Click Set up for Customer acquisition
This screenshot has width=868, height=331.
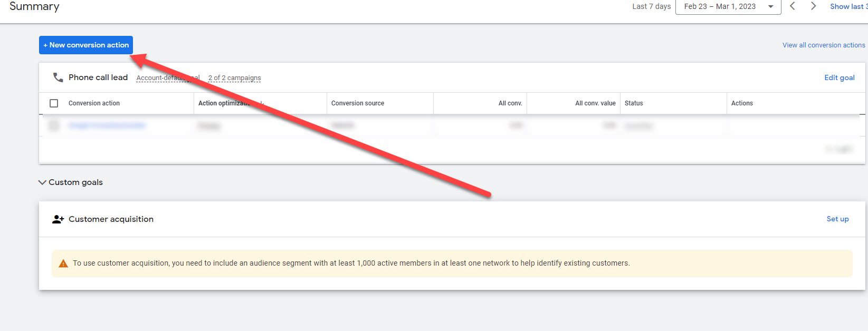pyautogui.click(x=837, y=219)
